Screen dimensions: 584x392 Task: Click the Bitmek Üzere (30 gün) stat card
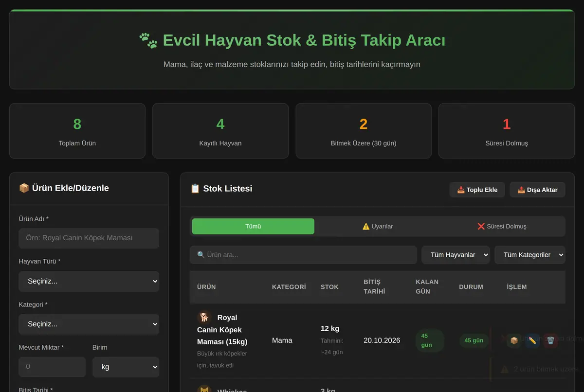[x=364, y=131]
